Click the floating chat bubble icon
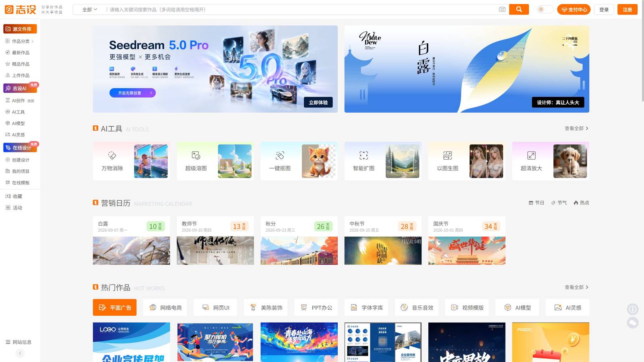644x362 pixels. 633,323
